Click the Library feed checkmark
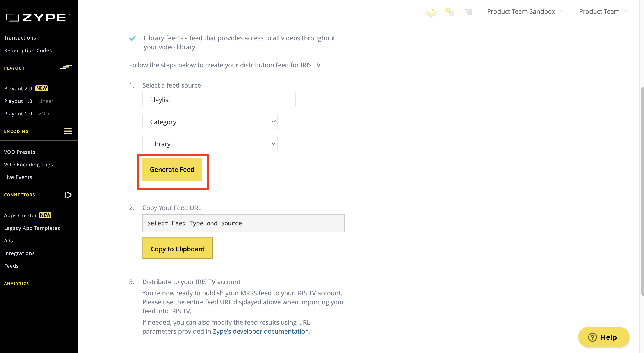 [x=132, y=38]
